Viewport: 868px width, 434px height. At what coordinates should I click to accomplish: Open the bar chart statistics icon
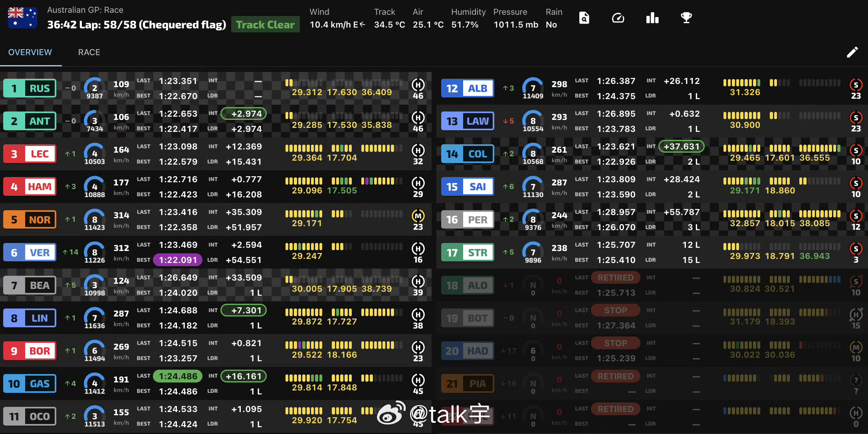[652, 18]
